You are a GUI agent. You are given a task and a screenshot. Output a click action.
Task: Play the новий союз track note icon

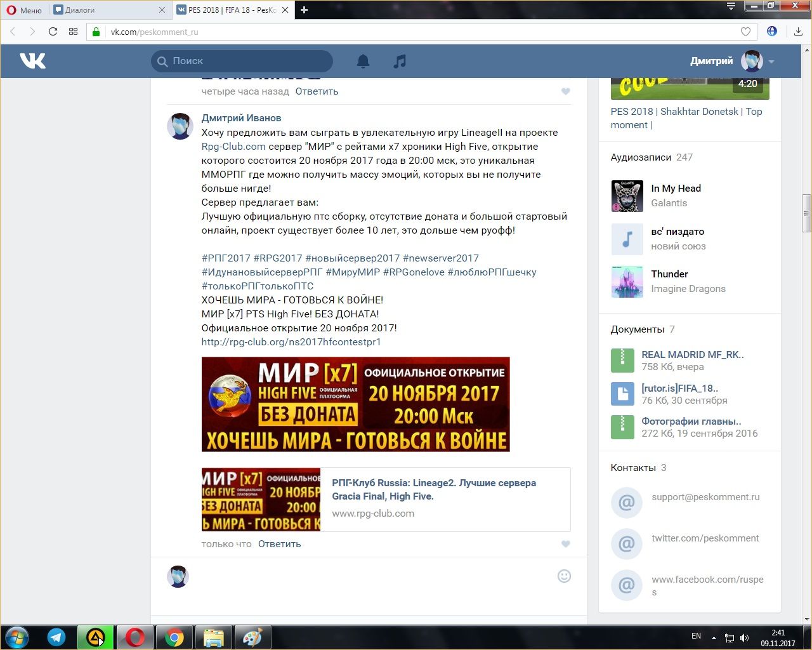click(x=627, y=239)
